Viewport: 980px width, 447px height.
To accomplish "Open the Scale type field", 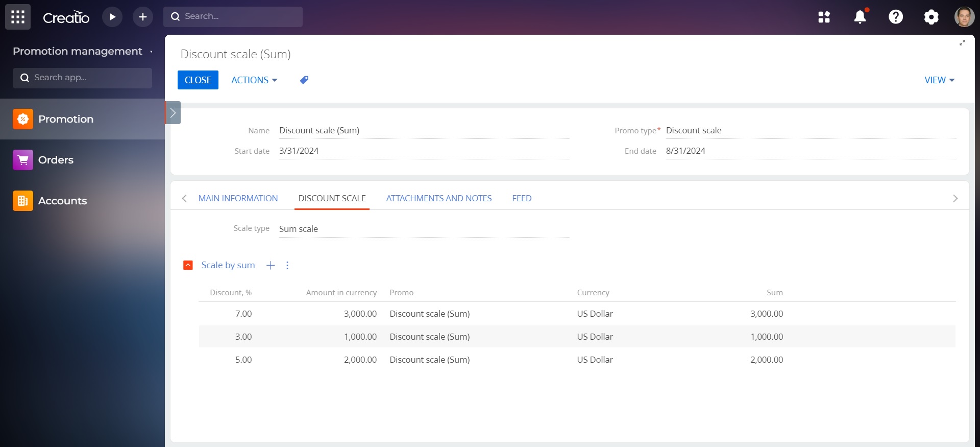I will 424,229.
